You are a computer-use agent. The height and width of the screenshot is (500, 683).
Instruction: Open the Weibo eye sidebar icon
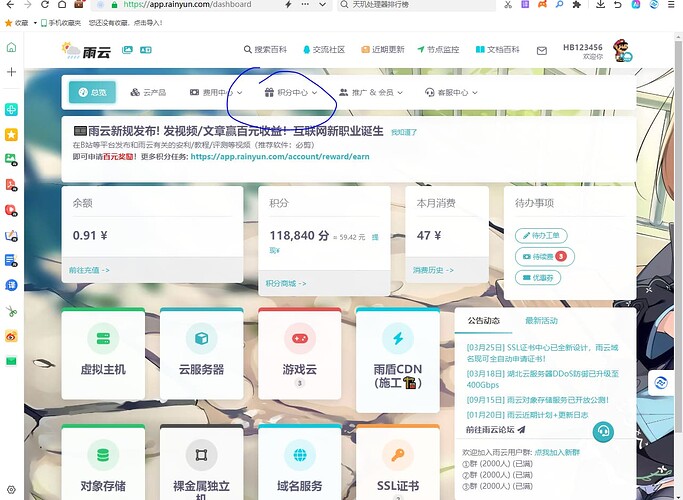(11, 336)
